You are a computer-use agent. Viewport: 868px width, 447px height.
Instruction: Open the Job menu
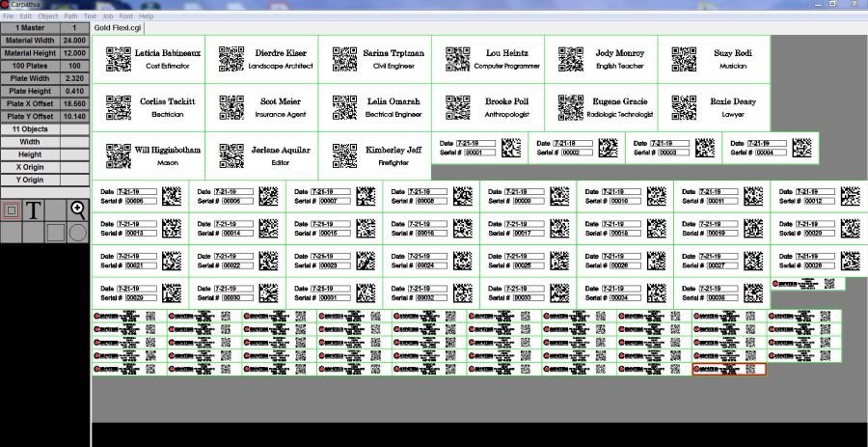tap(107, 16)
